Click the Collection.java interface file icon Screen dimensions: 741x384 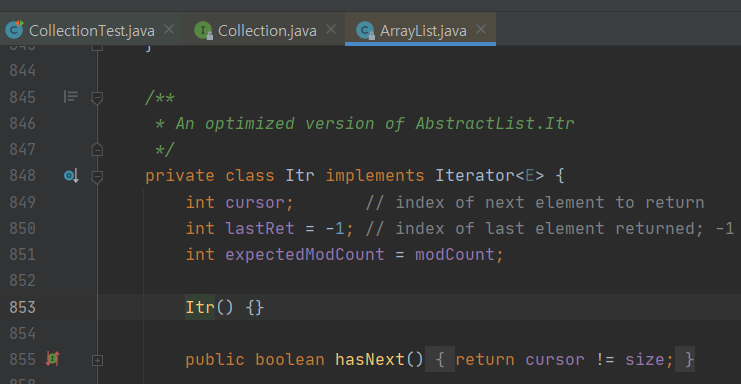tap(203, 31)
